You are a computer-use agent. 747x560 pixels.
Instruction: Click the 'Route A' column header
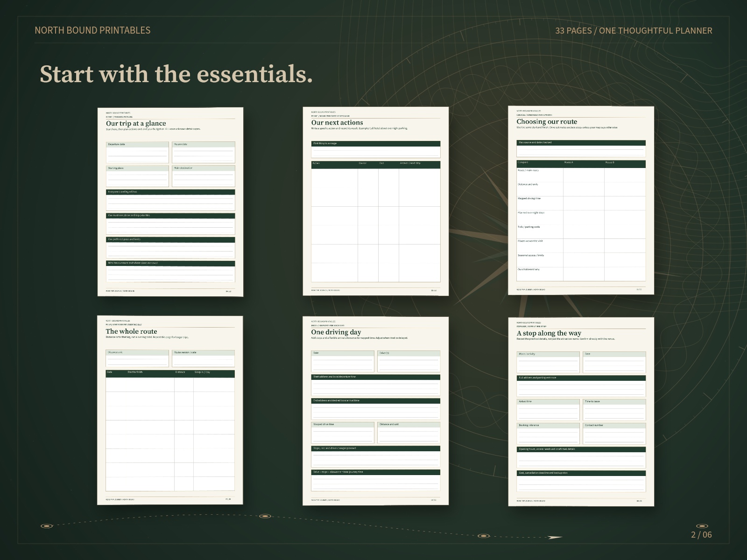click(569, 162)
